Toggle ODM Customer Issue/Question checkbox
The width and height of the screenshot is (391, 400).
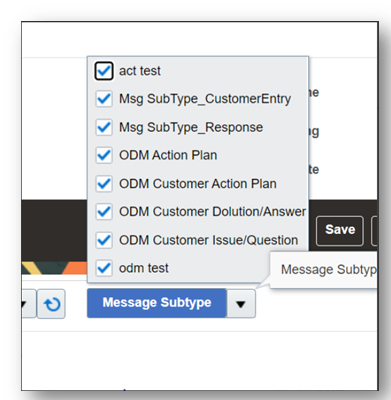[x=104, y=240]
